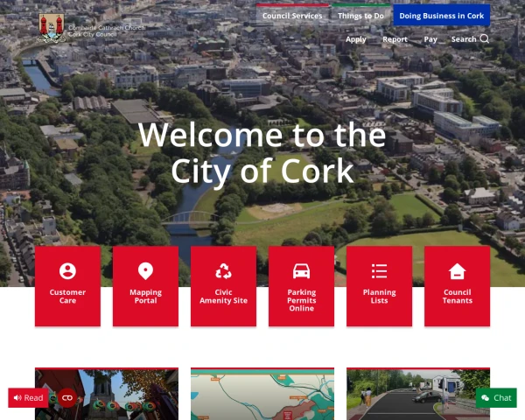Open the church tower photo card
525x420 pixels.
click(x=106, y=394)
